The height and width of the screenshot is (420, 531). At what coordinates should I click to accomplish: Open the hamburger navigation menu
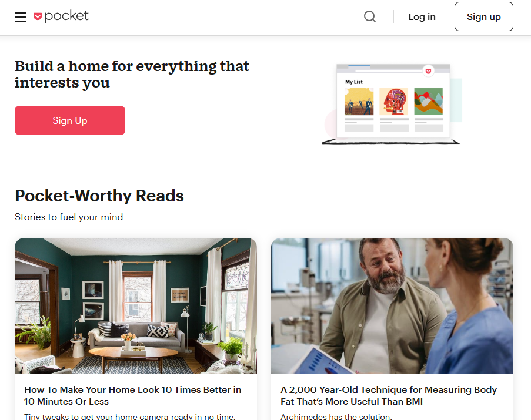21,17
